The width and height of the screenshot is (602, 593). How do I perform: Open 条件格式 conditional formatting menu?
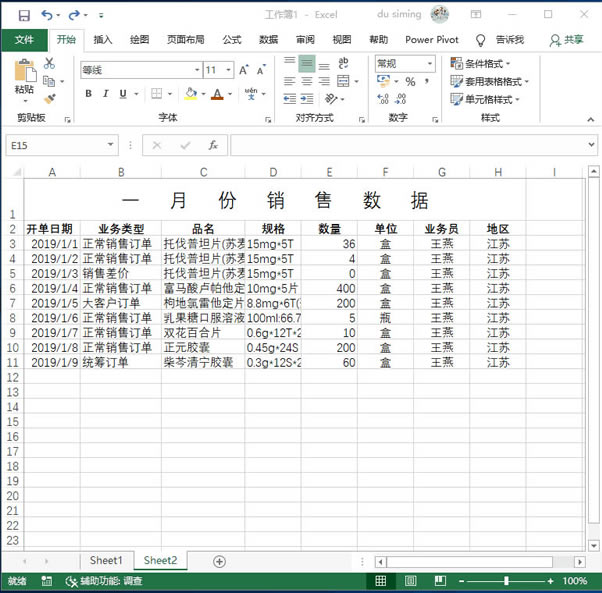point(480,63)
